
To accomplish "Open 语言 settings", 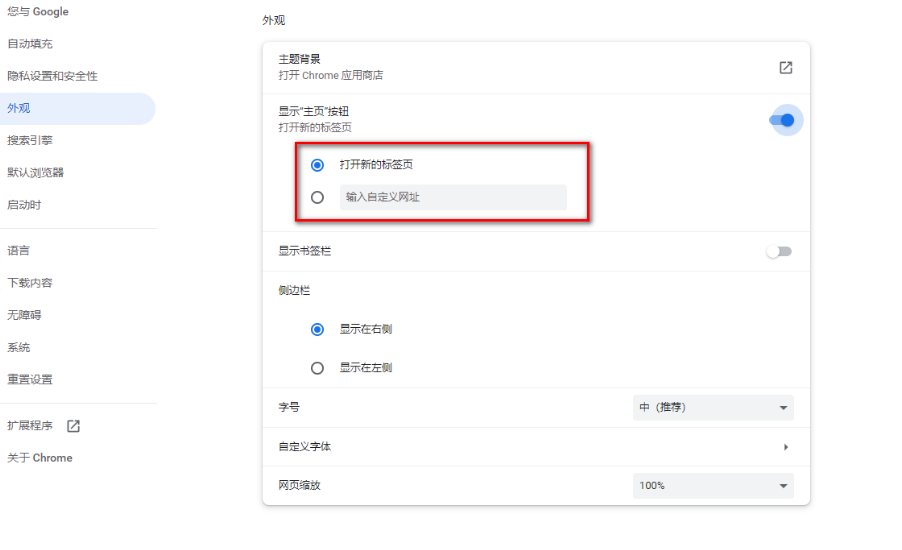I will pyautogui.click(x=18, y=250).
